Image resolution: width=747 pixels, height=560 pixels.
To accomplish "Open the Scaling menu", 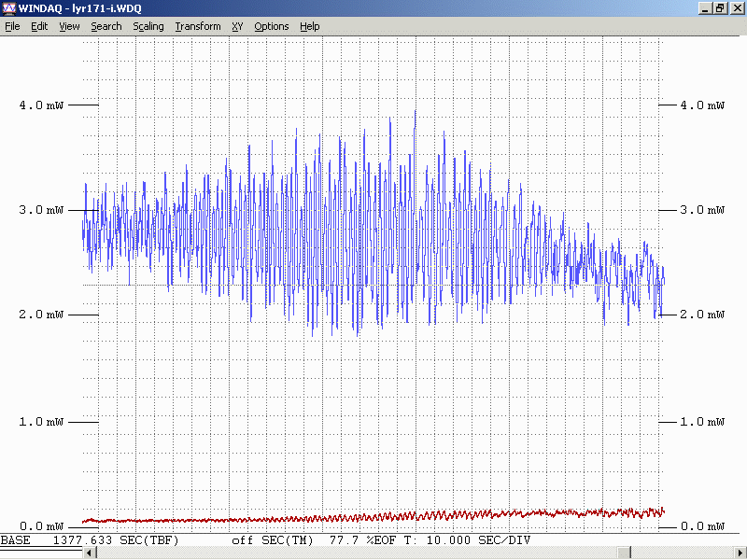I will point(148,26).
